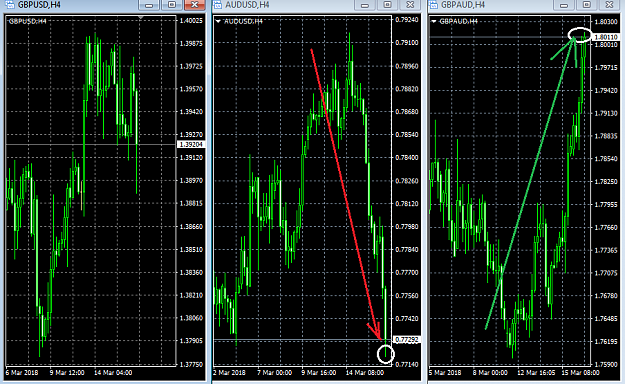Minimize the AUDUSD,H4 chart window
Image resolution: width=625 pixels, height=384 pixels.
pyautogui.click(x=364, y=5)
